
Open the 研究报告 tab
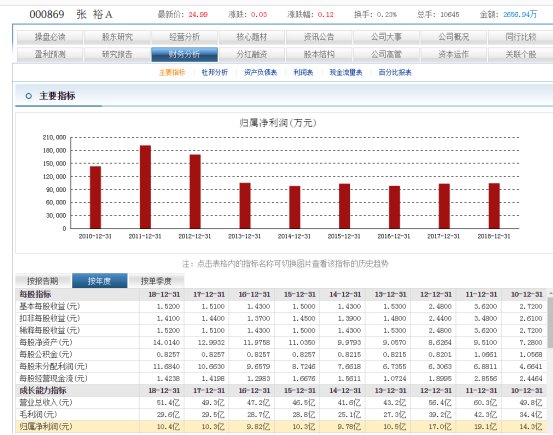click(117, 55)
